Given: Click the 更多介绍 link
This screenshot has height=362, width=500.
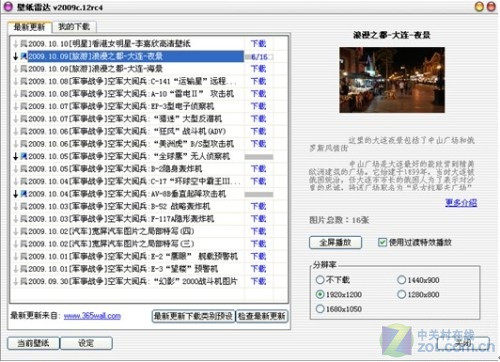Looking at the screenshot, I should [461, 203].
